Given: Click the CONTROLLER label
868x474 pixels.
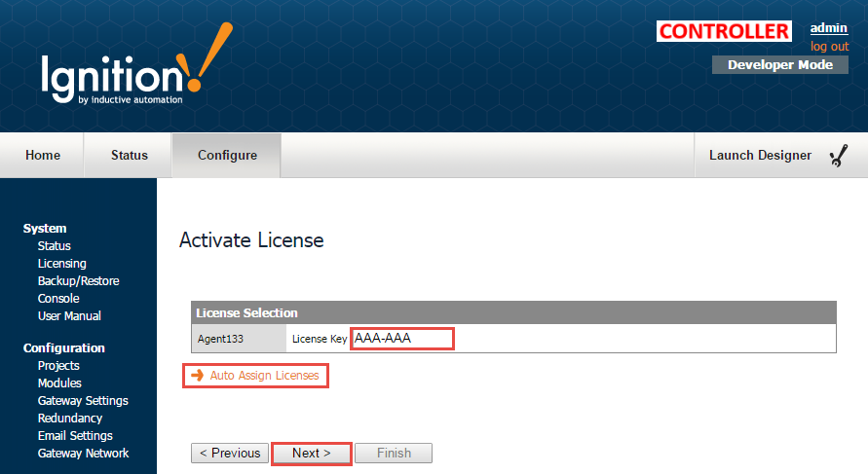Looking at the screenshot, I should [x=724, y=31].
